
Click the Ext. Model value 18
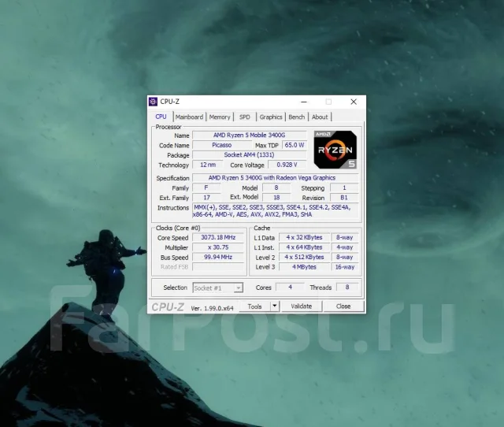(276, 198)
